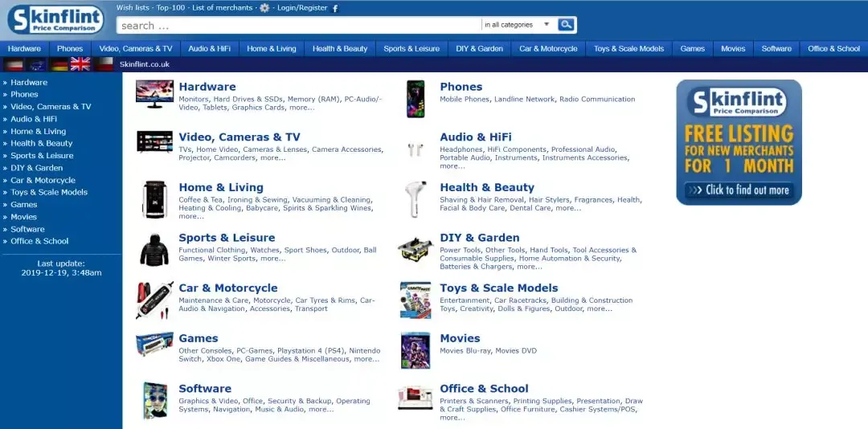
Task: Expand 'more...' under Home & Living
Action: tap(191, 216)
